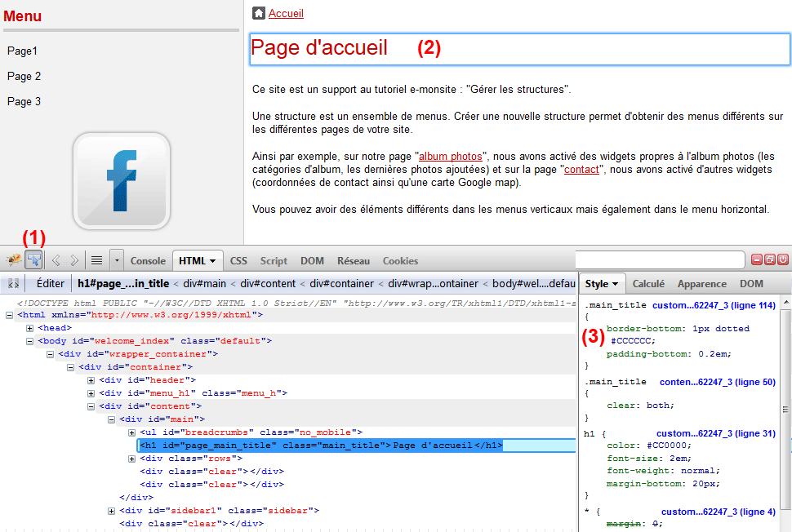Open the Firebug bug icon menu

point(13,260)
